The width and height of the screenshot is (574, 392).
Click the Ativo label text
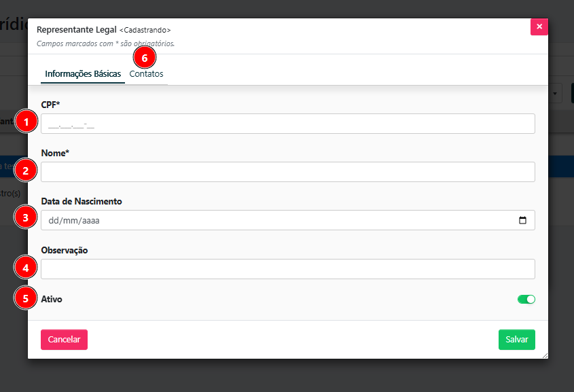click(52, 299)
